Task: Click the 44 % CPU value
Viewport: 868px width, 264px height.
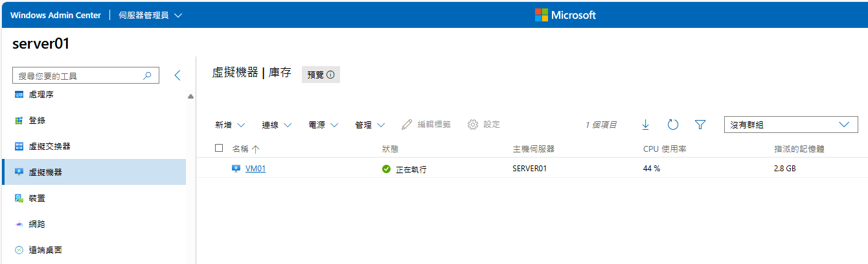Action: (x=652, y=169)
